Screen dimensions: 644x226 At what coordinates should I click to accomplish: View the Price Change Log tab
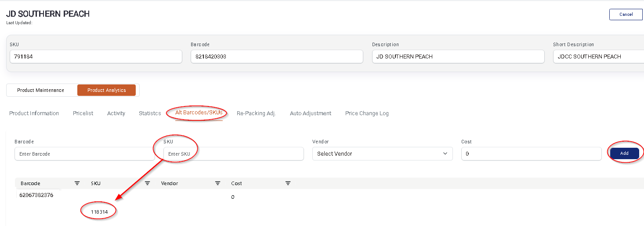pos(367,113)
